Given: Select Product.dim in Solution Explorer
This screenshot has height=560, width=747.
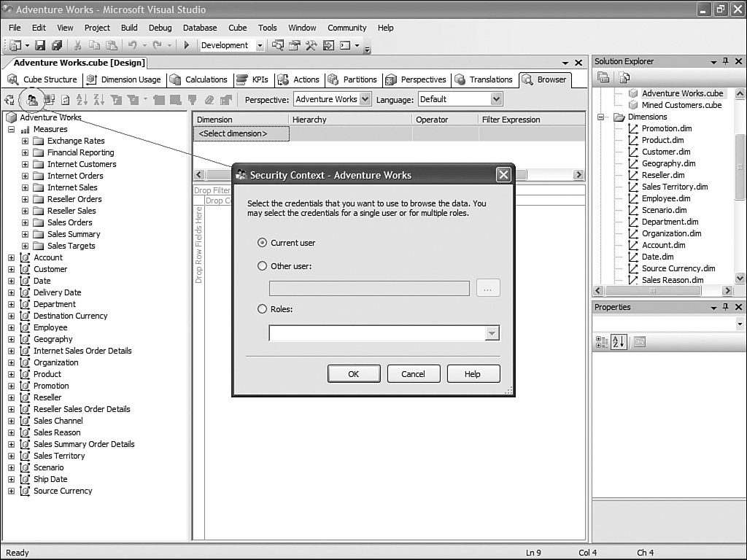Looking at the screenshot, I should point(662,140).
